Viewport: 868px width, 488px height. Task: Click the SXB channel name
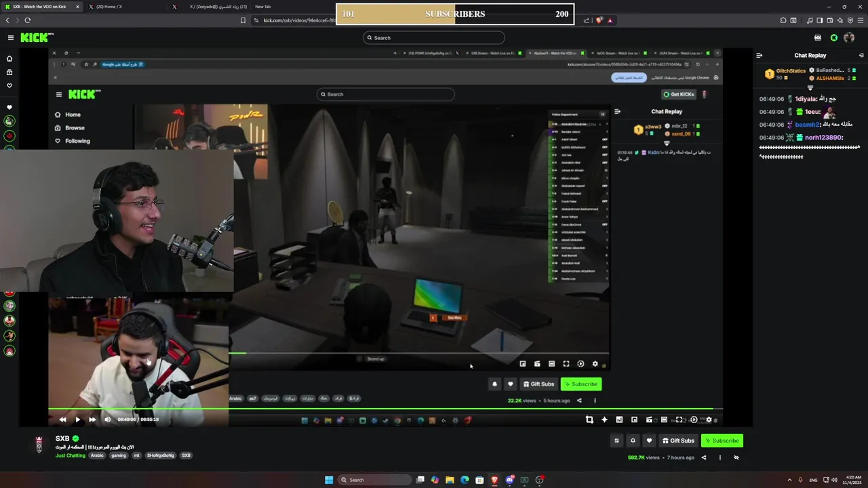pos(62,439)
